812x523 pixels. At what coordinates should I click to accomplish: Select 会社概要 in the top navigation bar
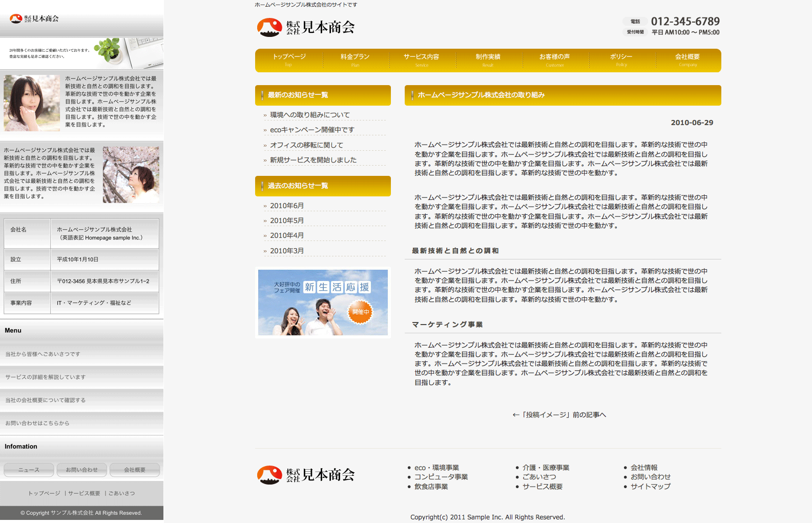coord(687,60)
